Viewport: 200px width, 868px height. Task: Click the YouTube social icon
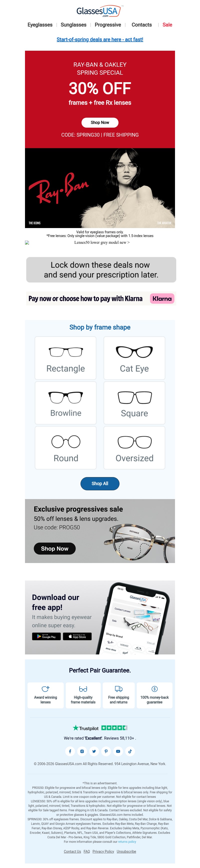pyautogui.click(x=118, y=751)
